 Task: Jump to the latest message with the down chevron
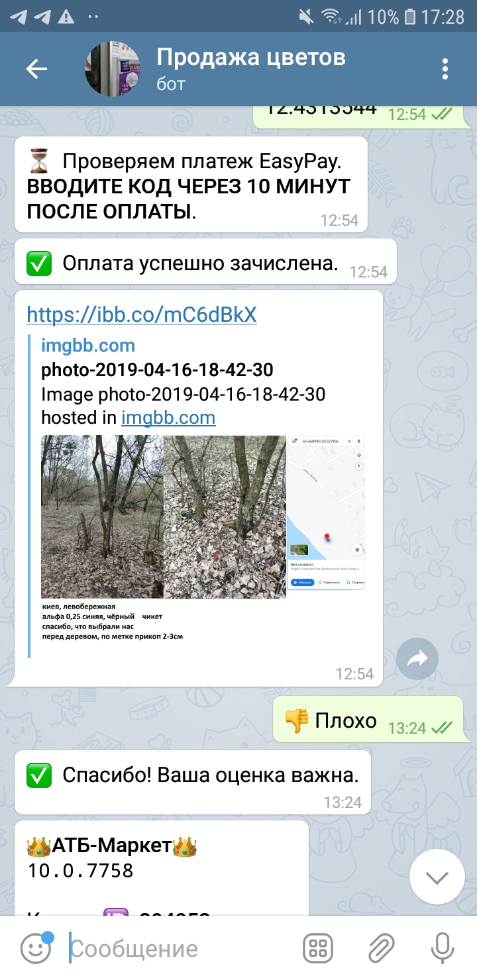[437, 878]
